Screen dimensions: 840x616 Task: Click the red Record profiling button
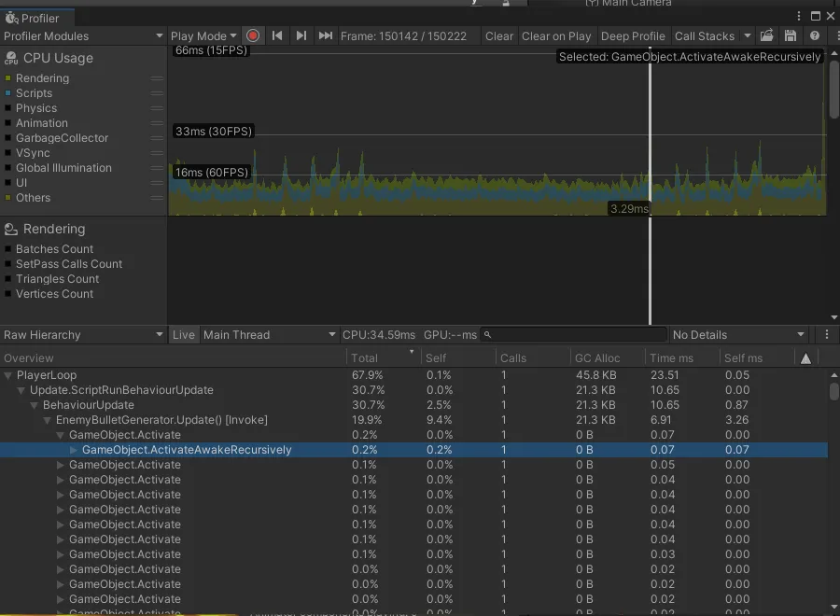click(x=253, y=35)
